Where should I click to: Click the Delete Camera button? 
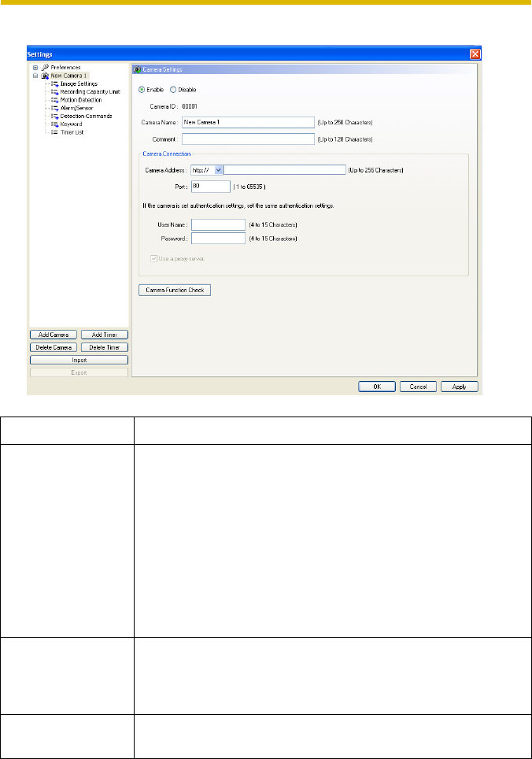click(x=54, y=347)
